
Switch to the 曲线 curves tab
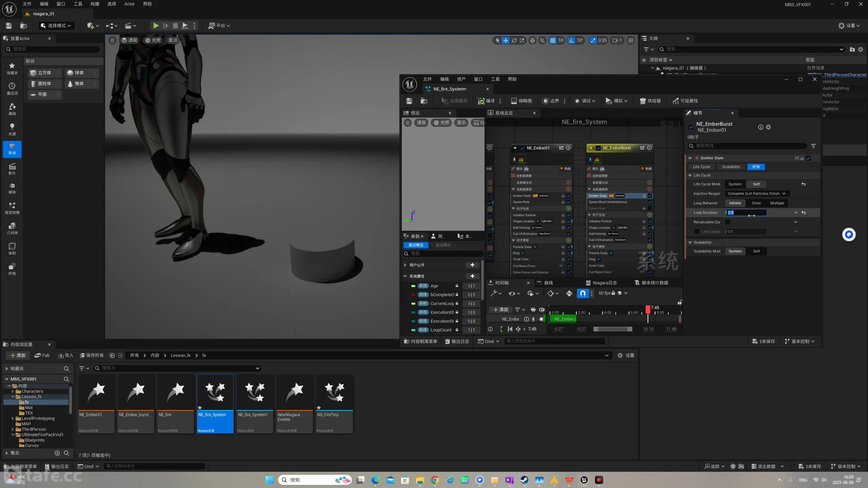(545, 283)
